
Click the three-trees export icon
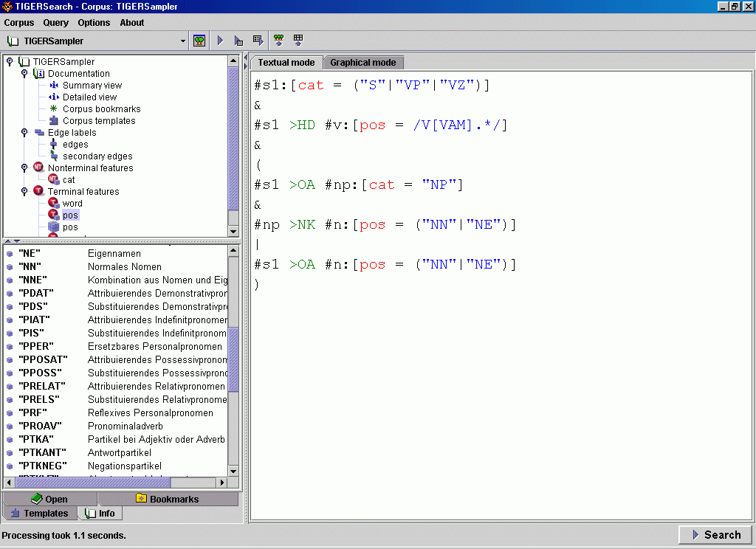click(x=278, y=41)
